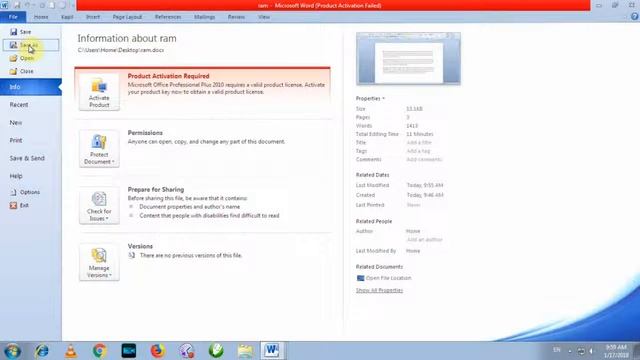Click the Related Dates heading
The height and width of the screenshot is (360, 640).
(373, 175)
